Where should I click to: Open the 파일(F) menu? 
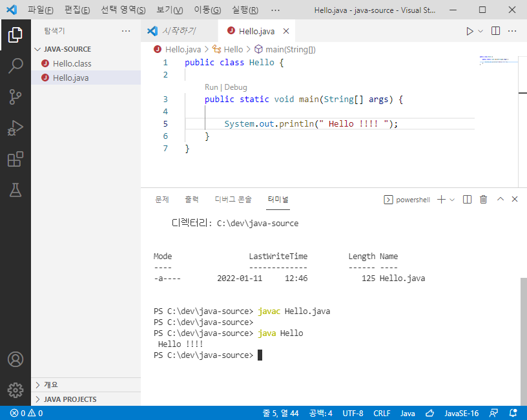40,10
